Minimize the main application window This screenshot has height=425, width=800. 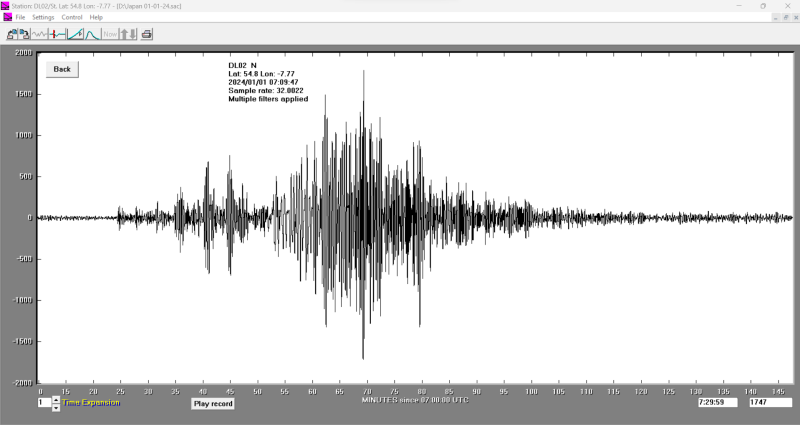[739, 6]
